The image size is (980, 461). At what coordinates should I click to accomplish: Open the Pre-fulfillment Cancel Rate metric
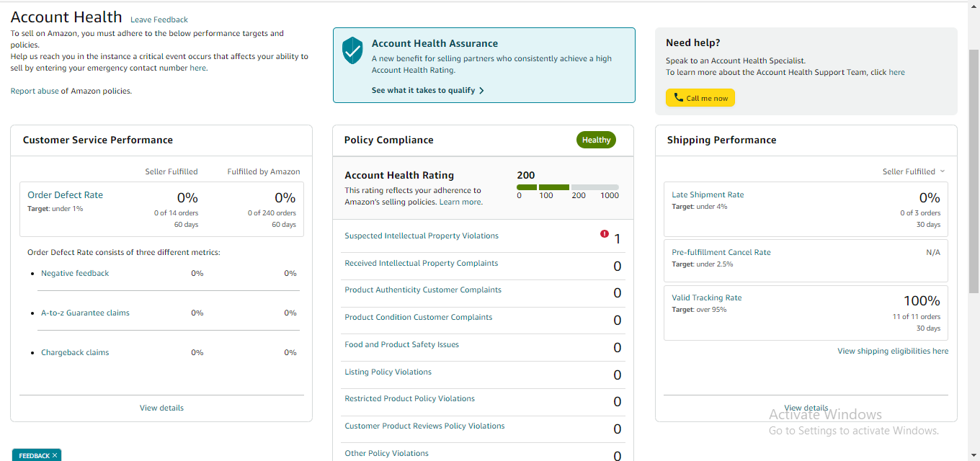pos(721,253)
